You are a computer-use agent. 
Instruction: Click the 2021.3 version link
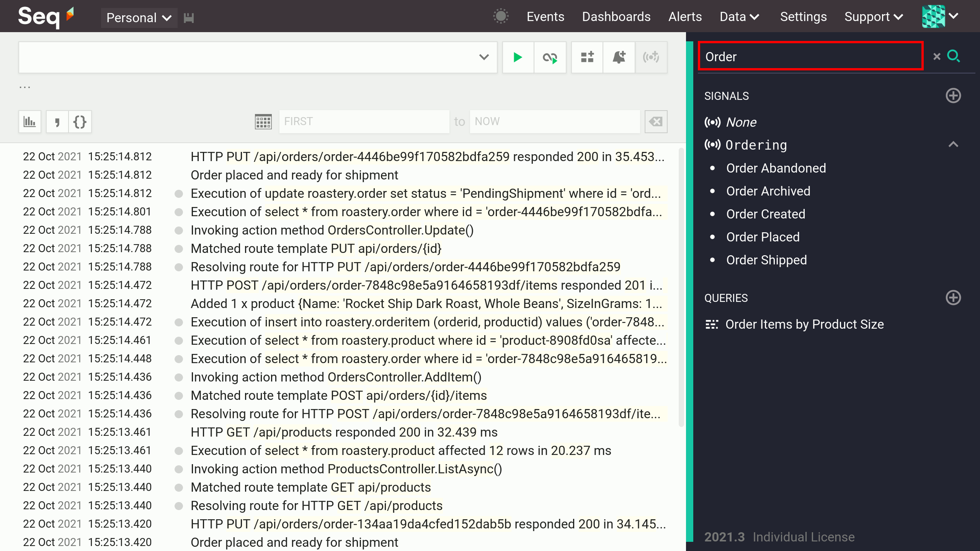pos(724,537)
